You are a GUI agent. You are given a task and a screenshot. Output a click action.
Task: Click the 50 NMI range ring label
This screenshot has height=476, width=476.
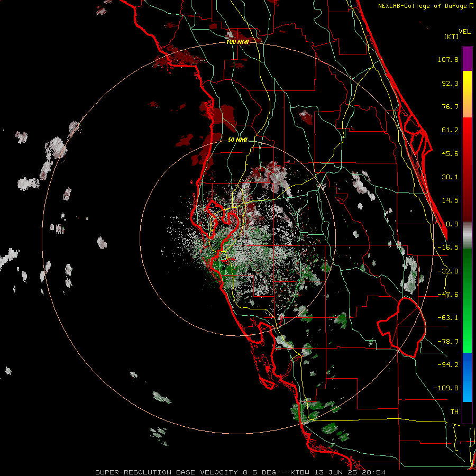point(237,140)
